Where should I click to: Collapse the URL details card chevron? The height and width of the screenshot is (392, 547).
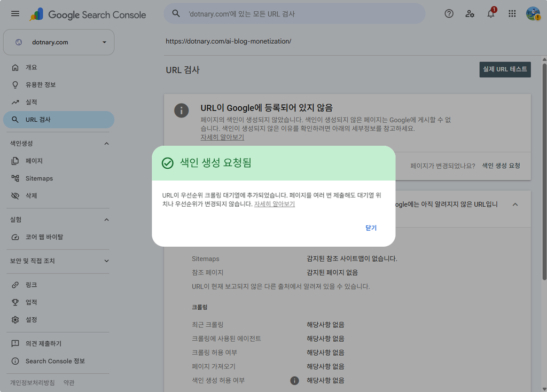click(515, 205)
